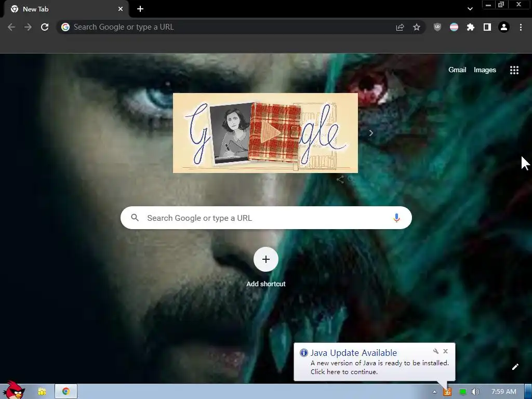Open Chrome's three-dot menu

[x=521, y=27]
